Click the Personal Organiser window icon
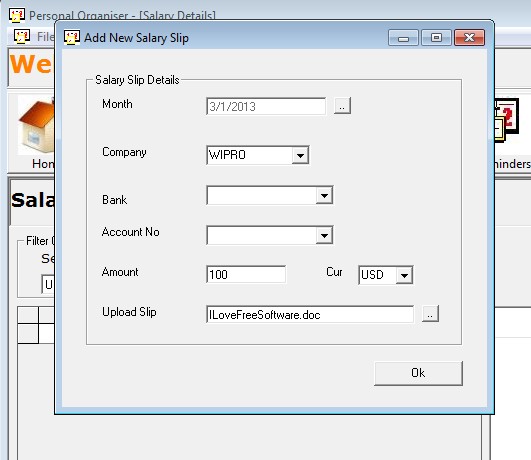531x460 pixels. [17, 15]
